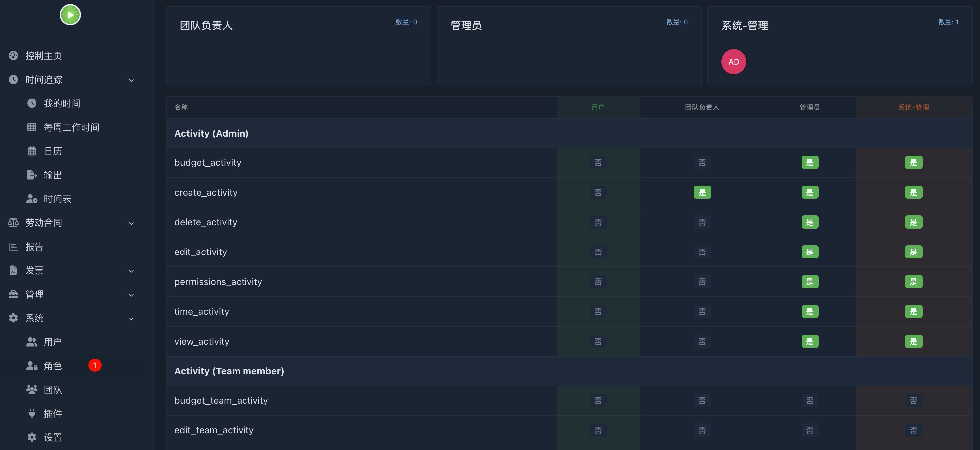Select the calendar icon for 日历
Screen dimensions: 980x450
pos(32,151)
